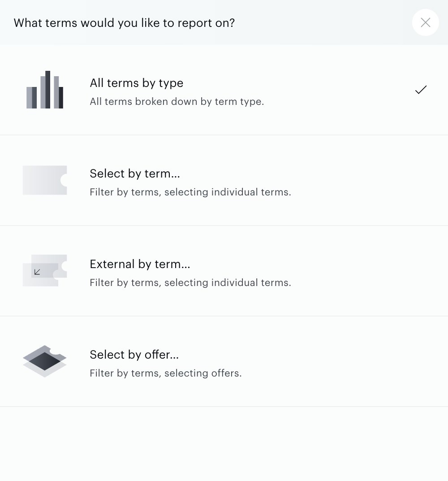This screenshot has height=481, width=448.
Task: Click the ticket icon beside Select by term
Action: point(45,180)
